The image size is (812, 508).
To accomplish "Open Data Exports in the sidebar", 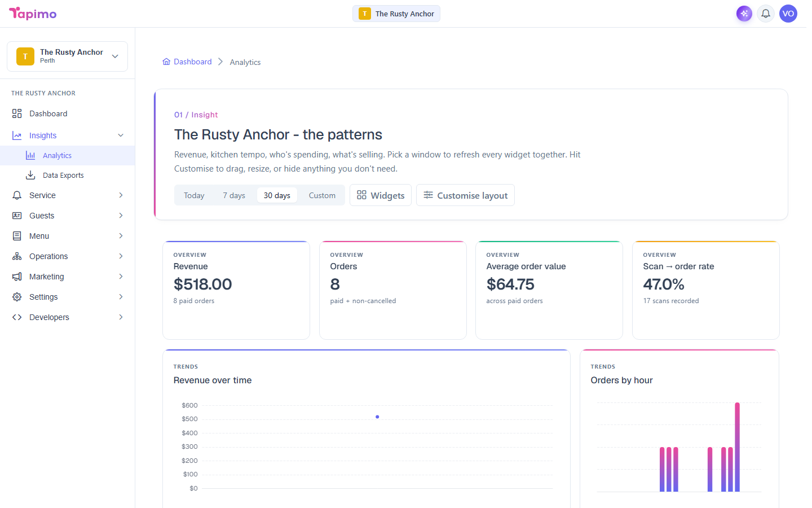I will pyautogui.click(x=67, y=176).
